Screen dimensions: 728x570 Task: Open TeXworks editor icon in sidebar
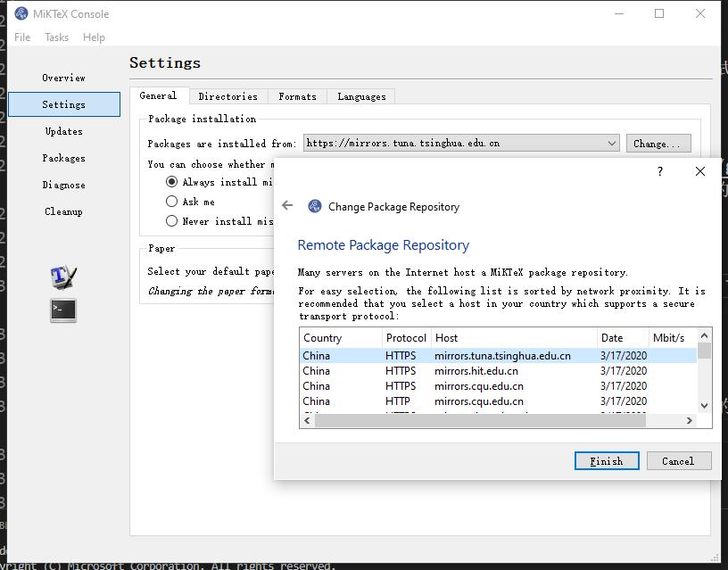[63, 277]
